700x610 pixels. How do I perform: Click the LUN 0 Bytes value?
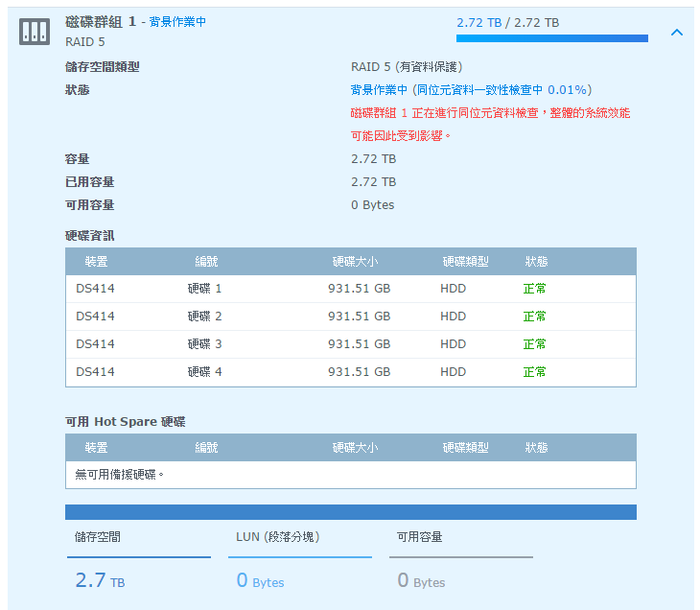(x=260, y=580)
